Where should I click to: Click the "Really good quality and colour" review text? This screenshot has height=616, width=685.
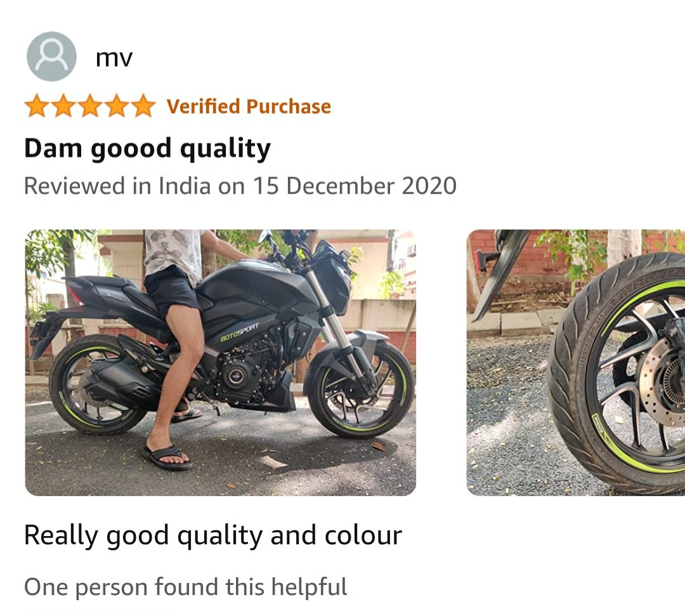[212, 535]
